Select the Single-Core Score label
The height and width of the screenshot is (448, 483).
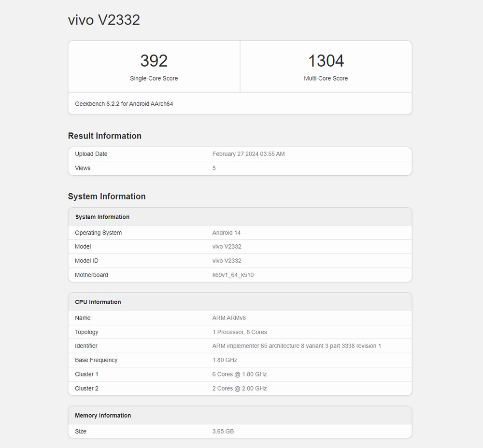(x=154, y=78)
